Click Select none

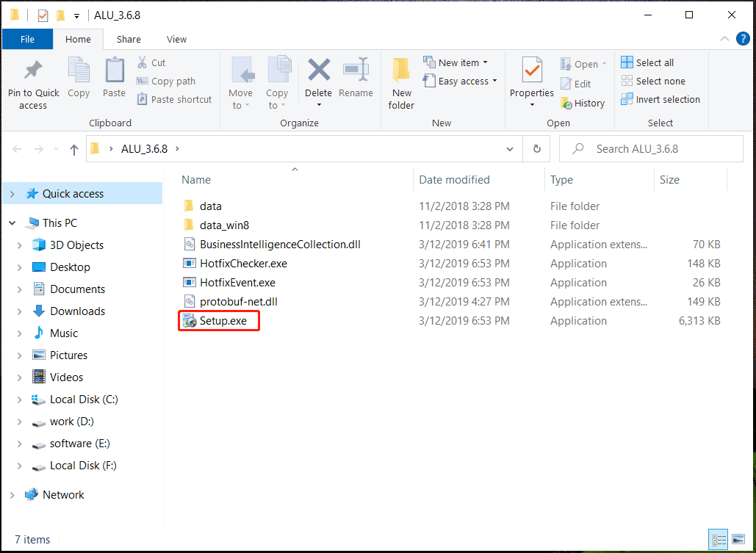coord(653,81)
